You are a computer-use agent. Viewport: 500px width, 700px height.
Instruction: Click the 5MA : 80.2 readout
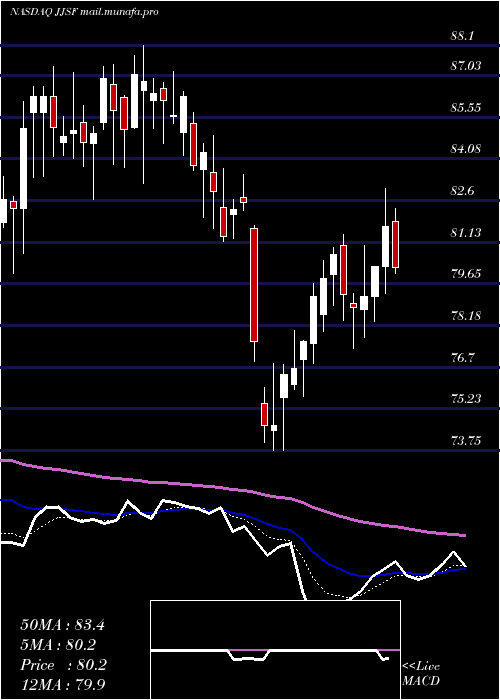[x=58, y=645]
